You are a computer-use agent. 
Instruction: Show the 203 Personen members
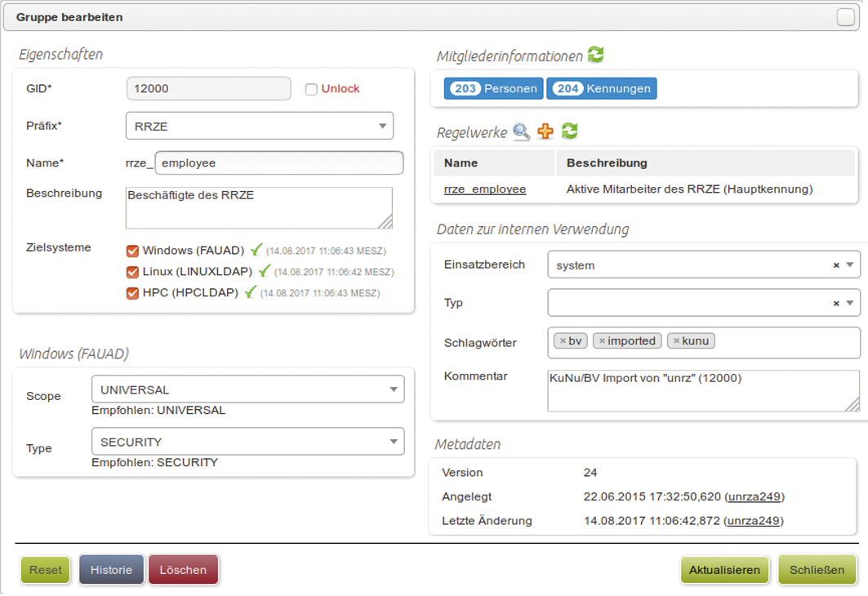coord(492,89)
